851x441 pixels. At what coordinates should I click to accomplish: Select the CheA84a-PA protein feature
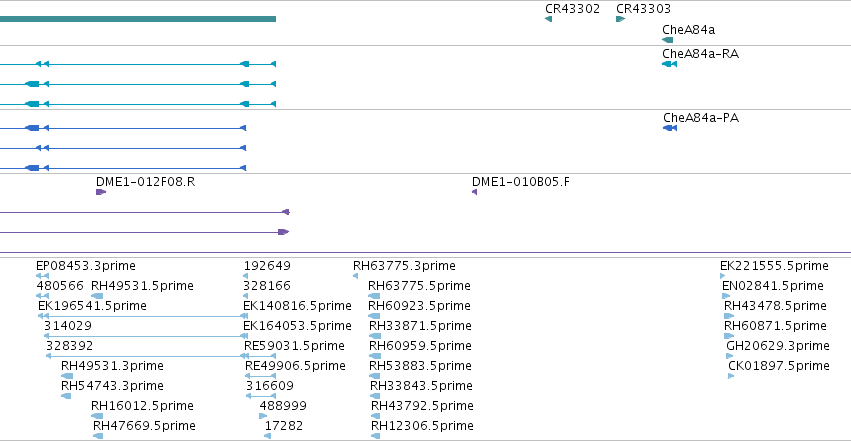pos(670,128)
